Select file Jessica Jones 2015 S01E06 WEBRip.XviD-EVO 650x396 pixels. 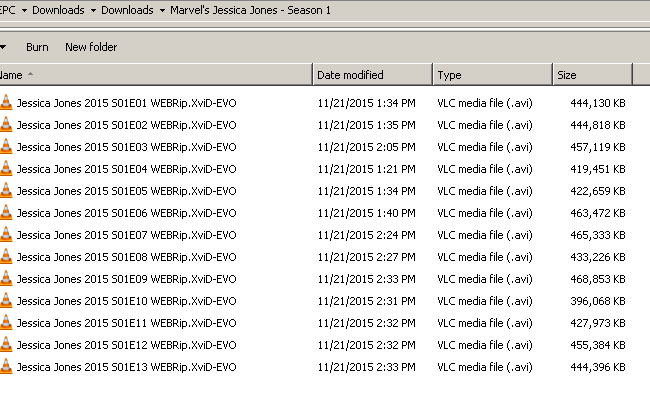(x=126, y=213)
